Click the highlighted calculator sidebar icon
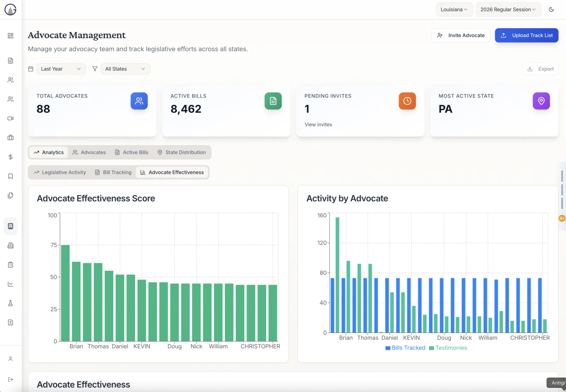This screenshot has height=392, width=566. (x=11, y=226)
